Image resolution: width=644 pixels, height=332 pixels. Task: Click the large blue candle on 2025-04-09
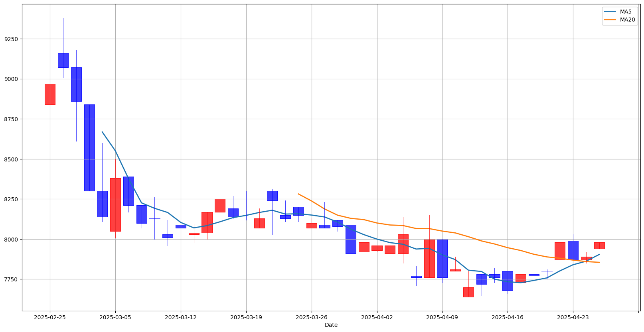(442, 258)
